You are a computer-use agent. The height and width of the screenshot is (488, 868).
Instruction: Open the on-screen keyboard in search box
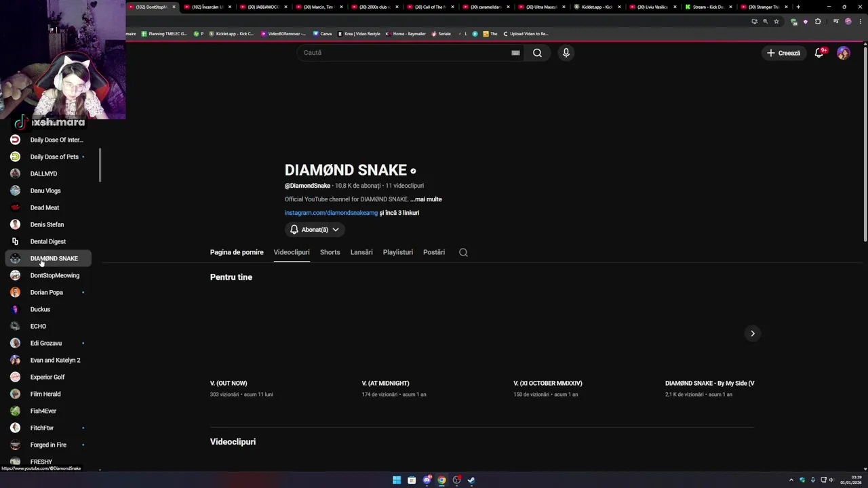(515, 53)
